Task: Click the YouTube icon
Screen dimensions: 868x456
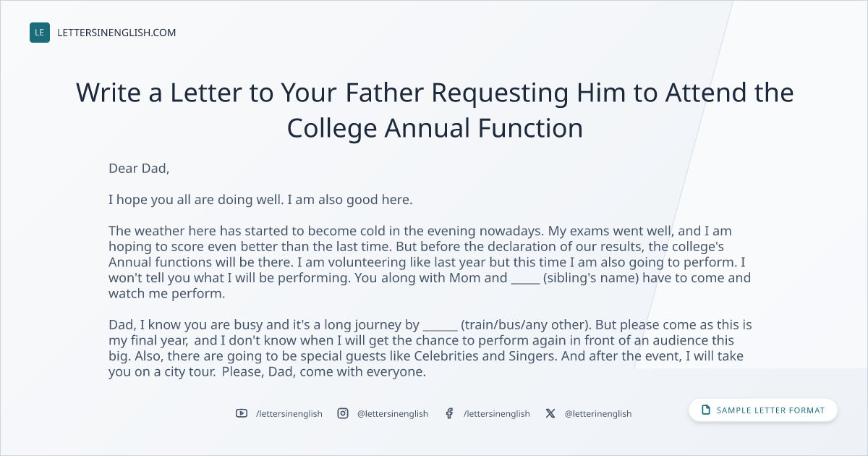Action: (x=242, y=413)
